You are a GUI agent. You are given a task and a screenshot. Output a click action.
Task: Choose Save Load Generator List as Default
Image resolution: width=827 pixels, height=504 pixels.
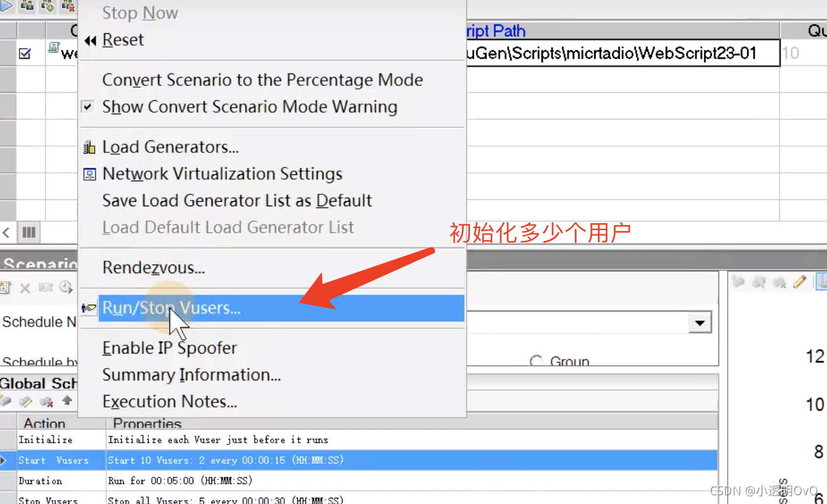click(237, 201)
